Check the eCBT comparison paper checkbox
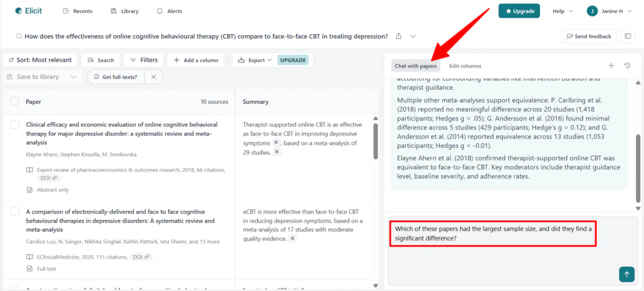 [x=14, y=212]
